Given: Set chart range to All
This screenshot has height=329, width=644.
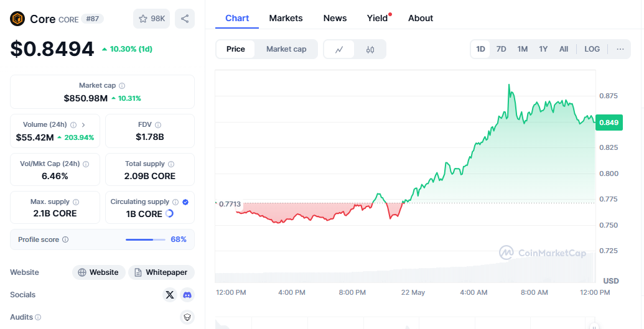Looking at the screenshot, I should click(x=564, y=49).
